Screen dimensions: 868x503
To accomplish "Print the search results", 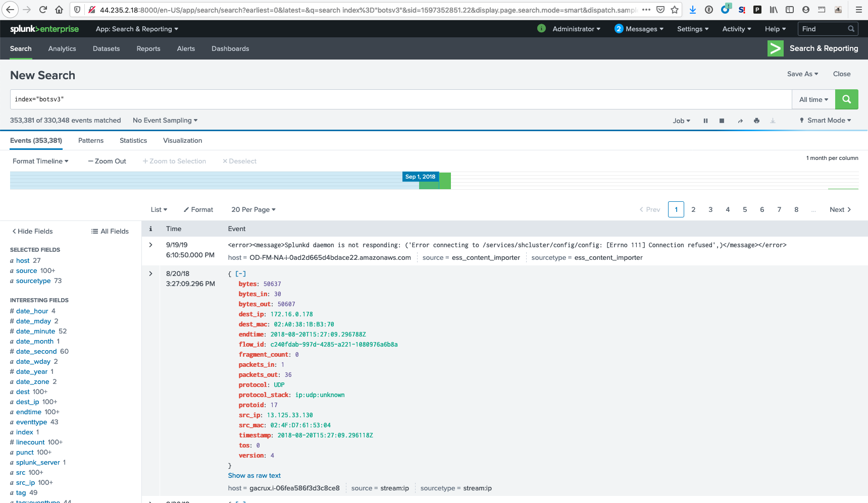I will (x=756, y=121).
